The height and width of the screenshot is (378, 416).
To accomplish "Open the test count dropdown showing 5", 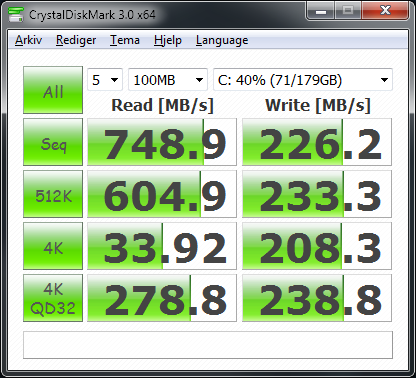I will [105, 80].
